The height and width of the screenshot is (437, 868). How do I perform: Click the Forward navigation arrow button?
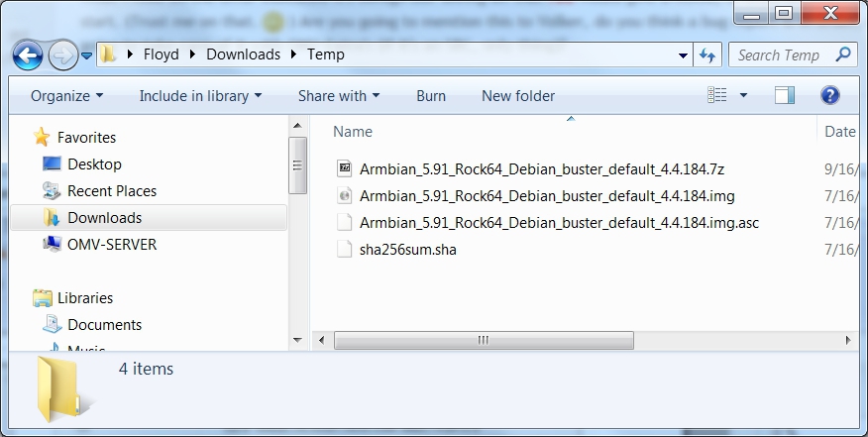[61, 55]
